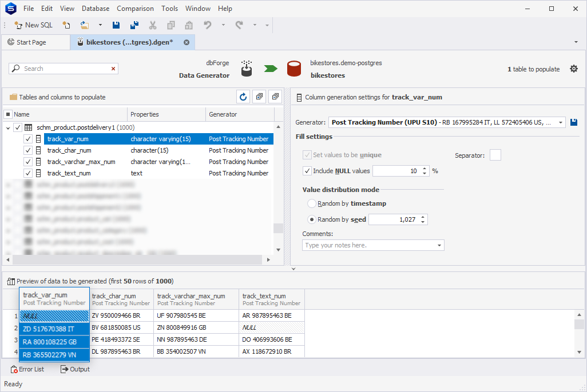Uncheck the track_var_num column checkbox

pos(27,139)
